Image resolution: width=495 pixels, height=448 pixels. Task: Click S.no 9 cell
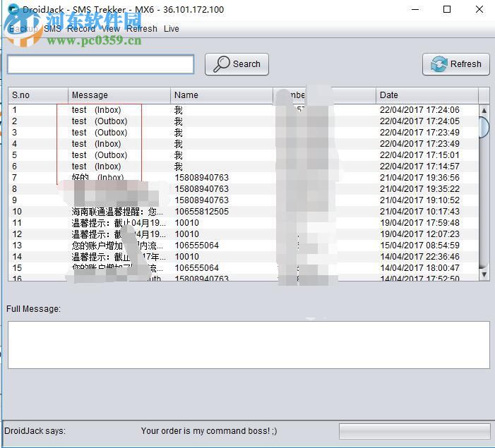tap(15, 200)
